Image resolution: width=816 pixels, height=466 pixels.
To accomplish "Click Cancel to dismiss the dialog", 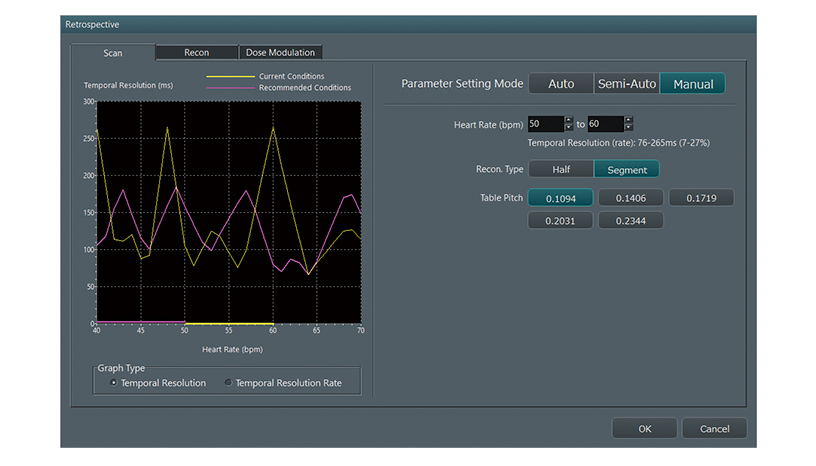I will (715, 429).
